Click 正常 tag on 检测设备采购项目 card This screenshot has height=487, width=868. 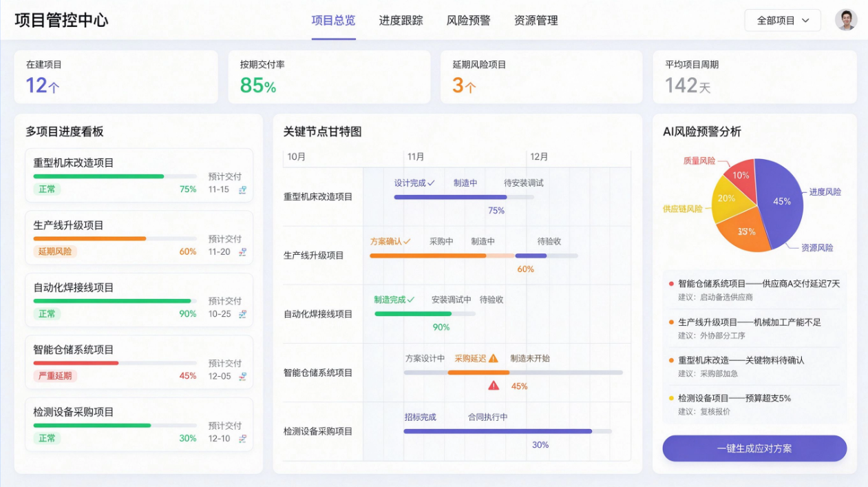coord(47,438)
